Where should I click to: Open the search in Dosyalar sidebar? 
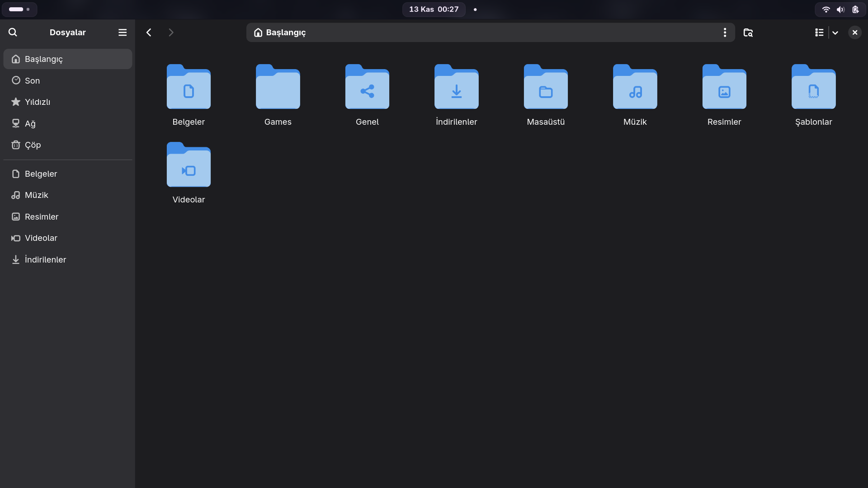13,32
